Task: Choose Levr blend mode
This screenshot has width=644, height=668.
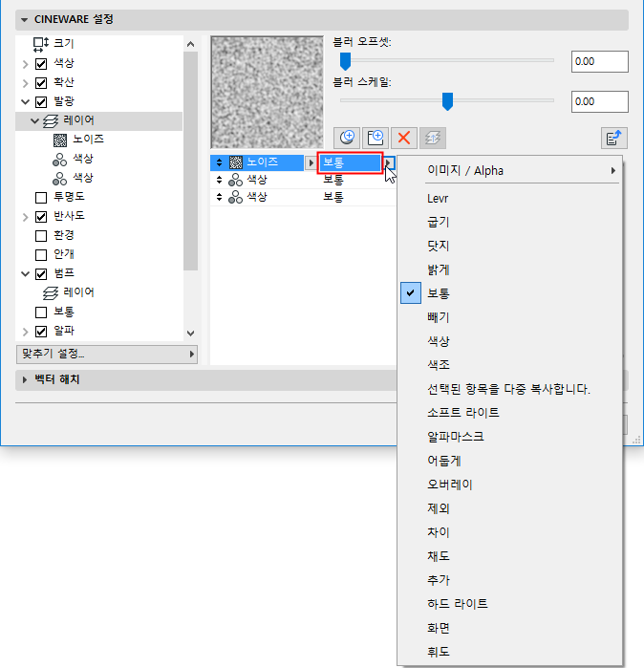Action: (509, 199)
